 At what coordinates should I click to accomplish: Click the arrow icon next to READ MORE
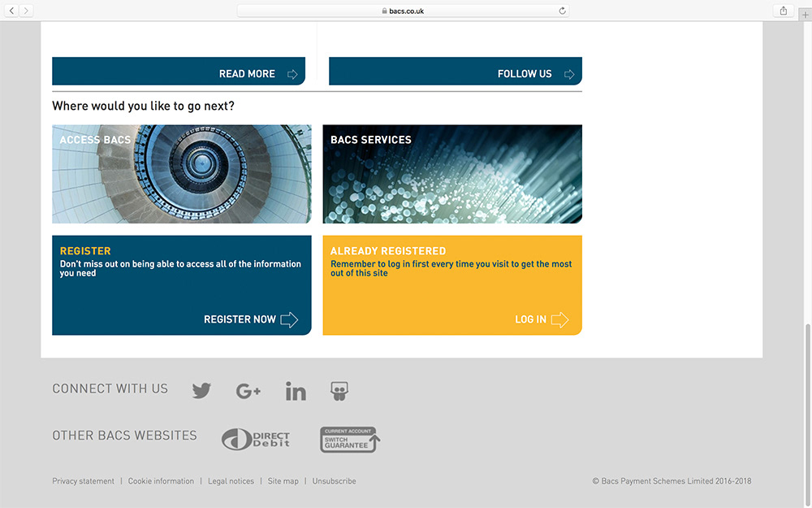click(x=292, y=75)
